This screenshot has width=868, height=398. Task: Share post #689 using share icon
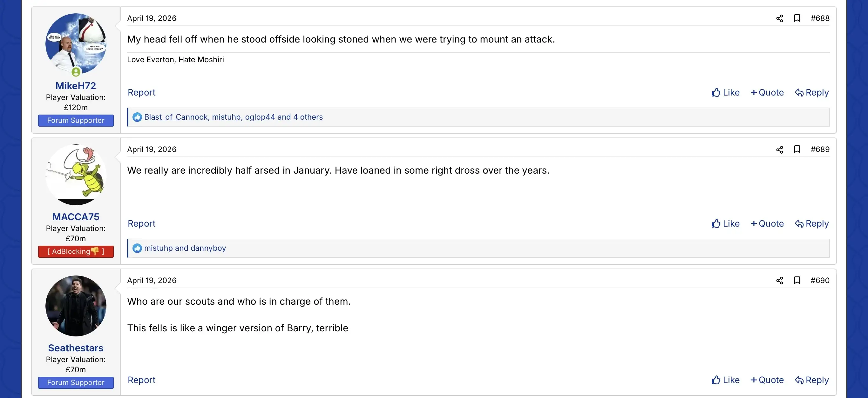(x=779, y=149)
